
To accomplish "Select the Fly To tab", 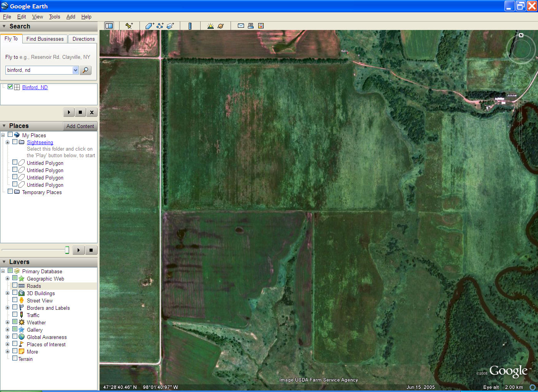I will [11, 38].
